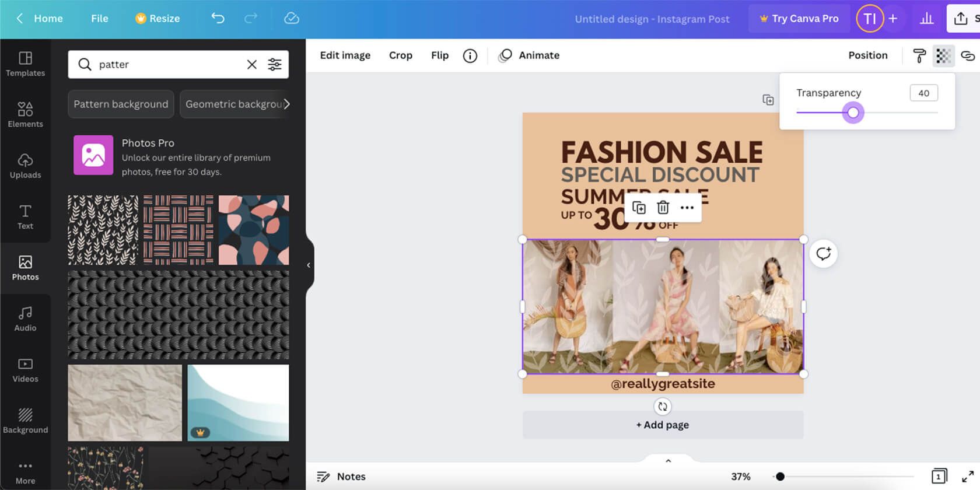Viewport: 980px width, 490px height.
Task: Click the Flip option
Action: (x=440, y=55)
